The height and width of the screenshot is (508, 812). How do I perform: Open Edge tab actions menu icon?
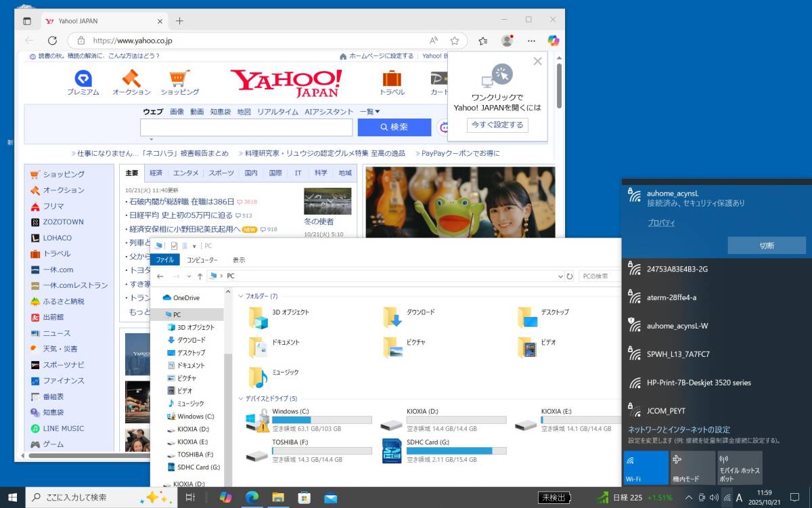point(27,21)
